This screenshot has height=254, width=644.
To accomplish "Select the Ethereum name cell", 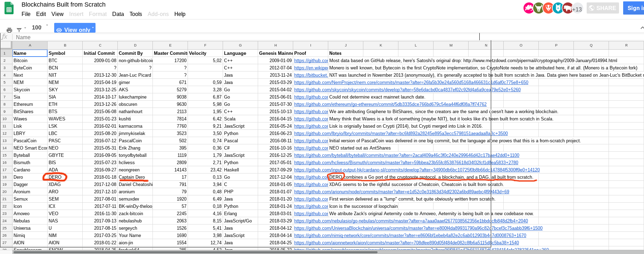I will (30, 104).
